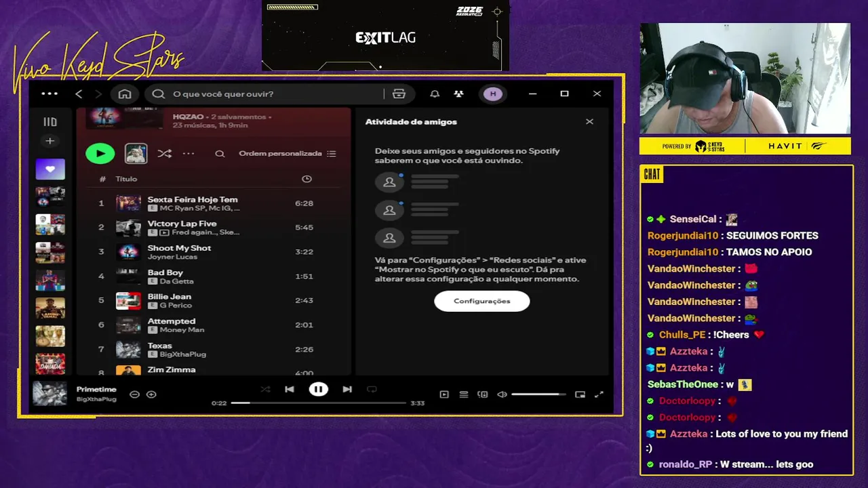Image resolution: width=868 pixels, height=488 pixels.
Task: Open the Friend activity icon in top bar
Action: (x=459, y=94)
